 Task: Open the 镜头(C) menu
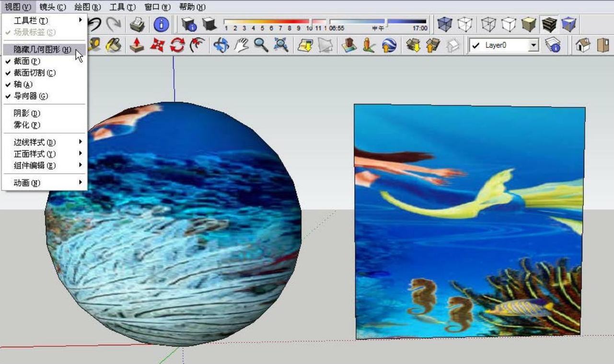click(x=53, y=7)
